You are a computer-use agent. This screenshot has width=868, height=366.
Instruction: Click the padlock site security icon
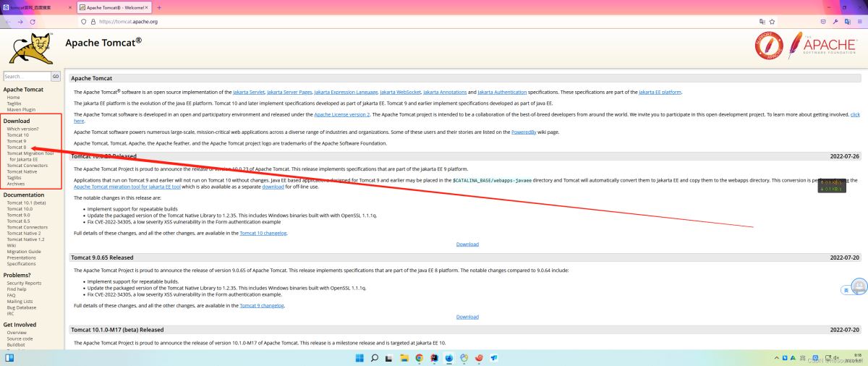pos(94,22)
